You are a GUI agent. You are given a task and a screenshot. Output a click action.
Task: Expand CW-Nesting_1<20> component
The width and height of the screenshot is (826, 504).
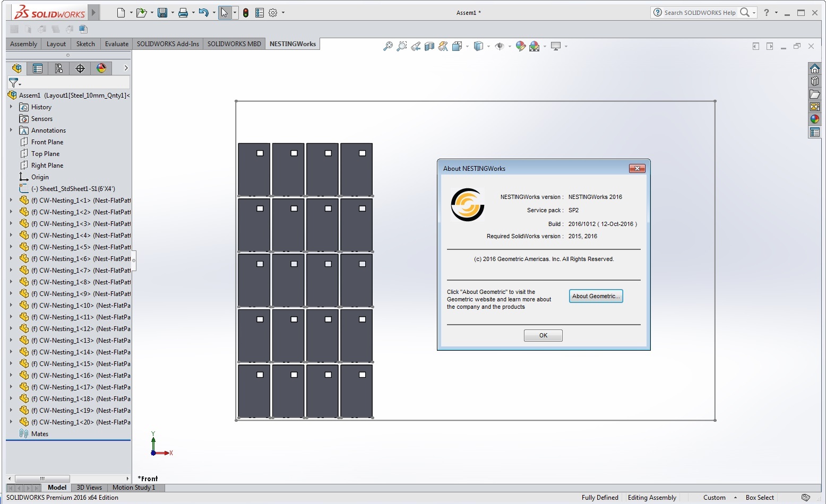click(11, 422)
